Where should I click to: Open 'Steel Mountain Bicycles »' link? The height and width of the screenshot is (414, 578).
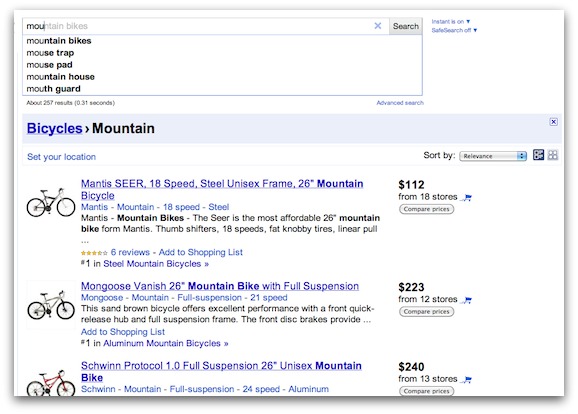tap(156, 264)
